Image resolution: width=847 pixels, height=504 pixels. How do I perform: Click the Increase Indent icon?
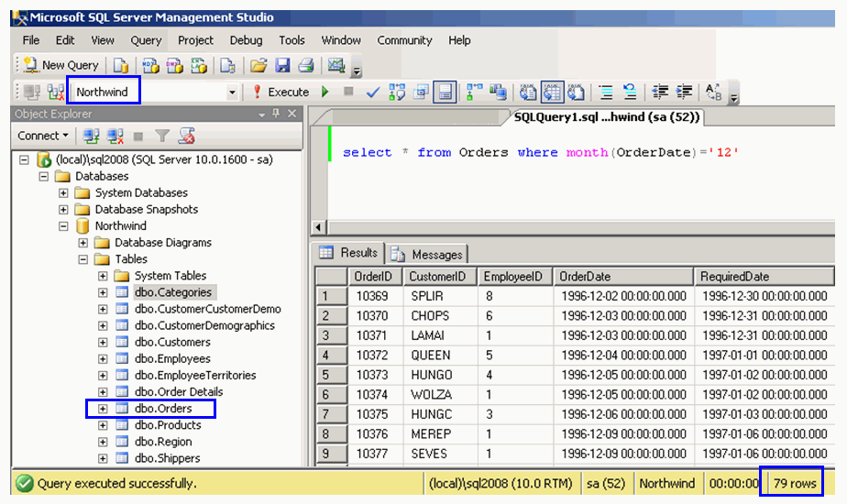click(684, 92)
